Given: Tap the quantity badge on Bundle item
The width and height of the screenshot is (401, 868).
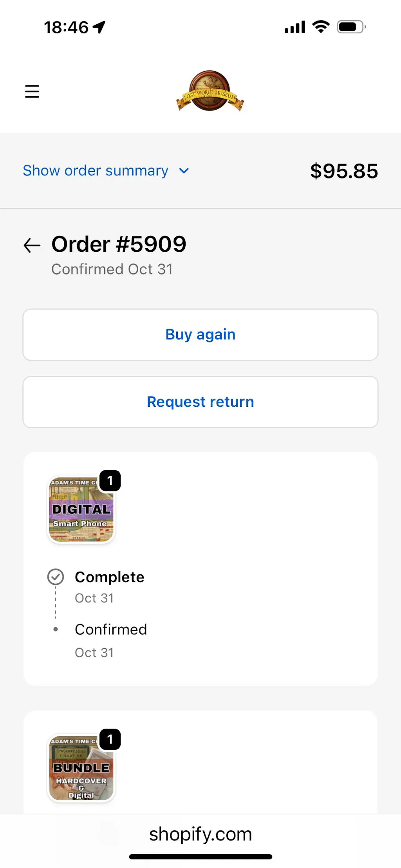Looking at the screenshot, I should 110,739.
